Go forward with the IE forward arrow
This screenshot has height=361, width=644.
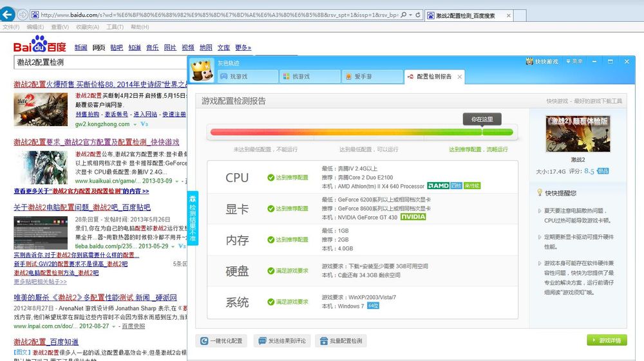[23, 15]
